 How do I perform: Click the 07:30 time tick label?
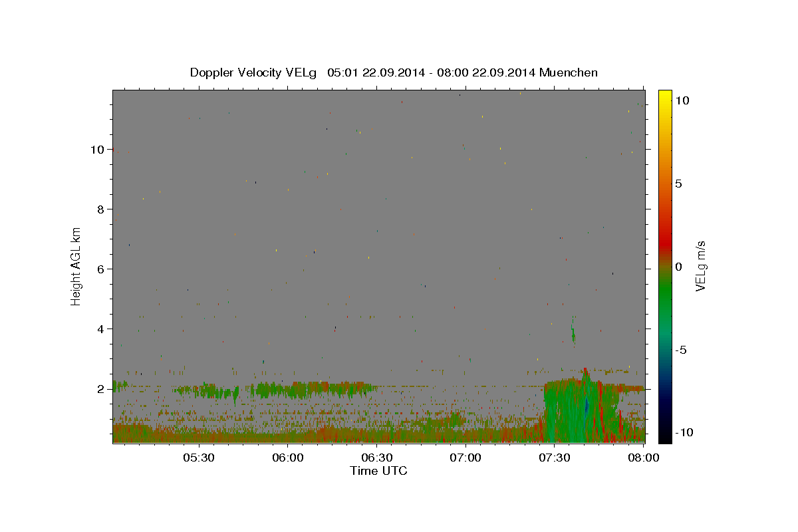pos(554,458)
